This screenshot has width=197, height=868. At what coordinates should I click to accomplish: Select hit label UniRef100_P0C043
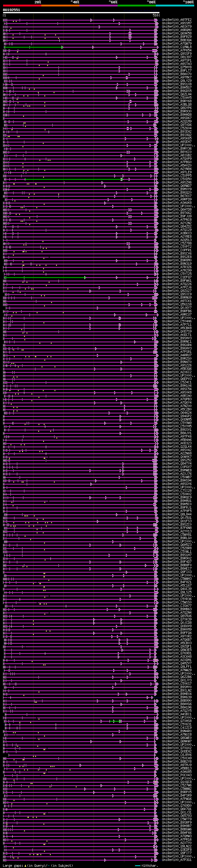pyautogui.click(x=177, y=775)
